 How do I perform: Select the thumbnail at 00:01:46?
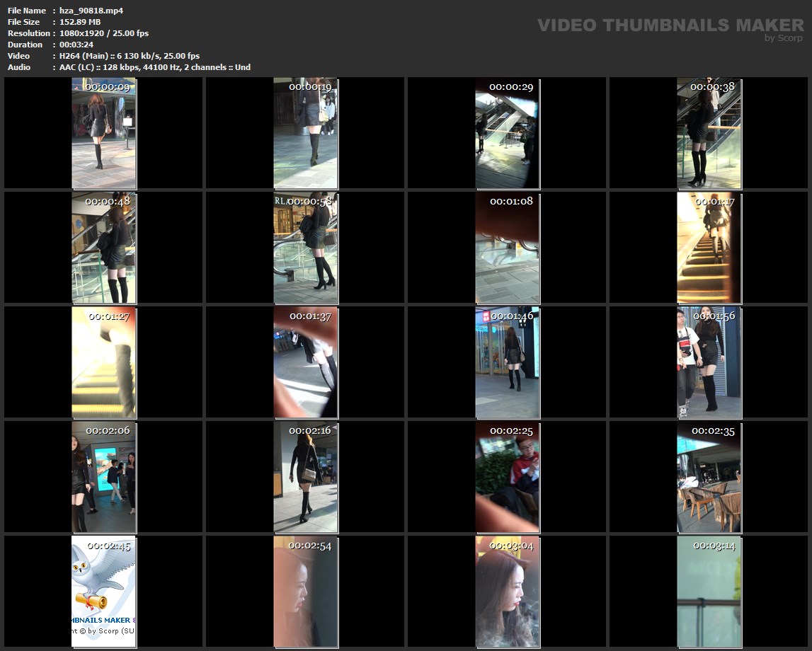(507, 362)
